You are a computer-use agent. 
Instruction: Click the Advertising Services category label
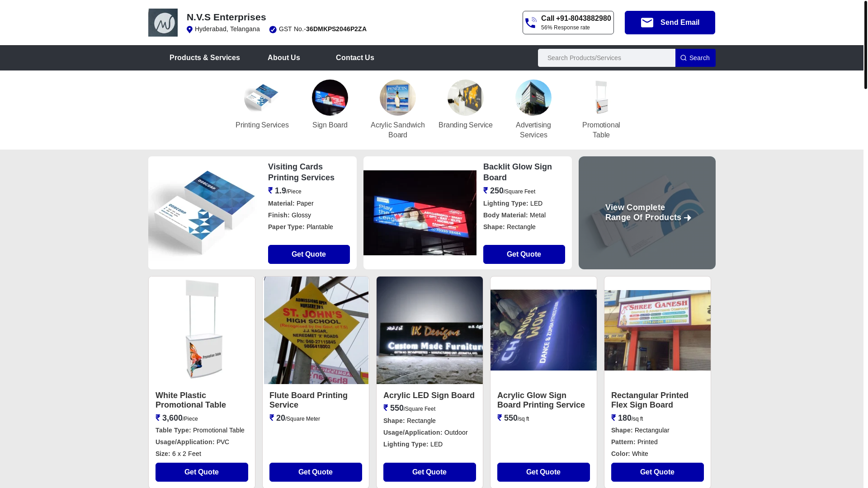coord(533,130)
